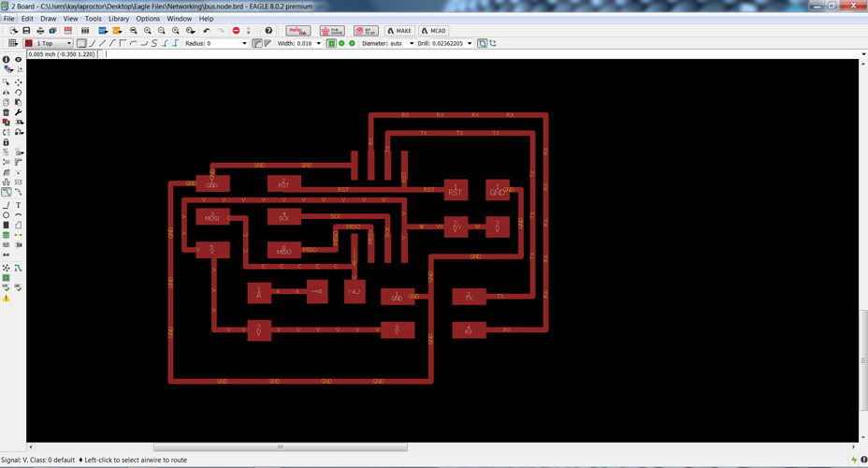
Task: Select the Lock padlock tool
Action: click(x=7, y=142)
